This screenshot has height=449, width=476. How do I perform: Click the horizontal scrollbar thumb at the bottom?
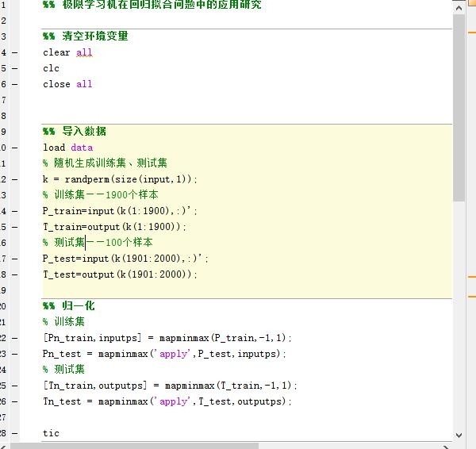(x=135, y=446)
